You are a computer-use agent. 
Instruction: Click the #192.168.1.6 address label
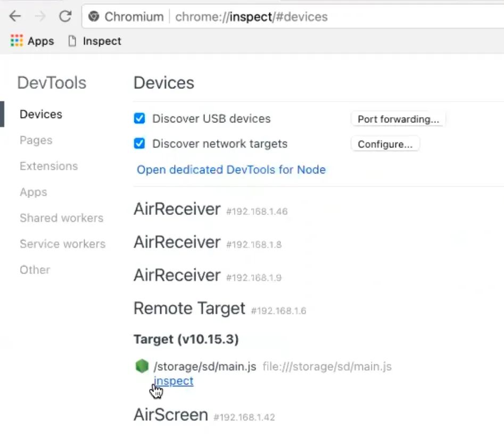point(279,311)
